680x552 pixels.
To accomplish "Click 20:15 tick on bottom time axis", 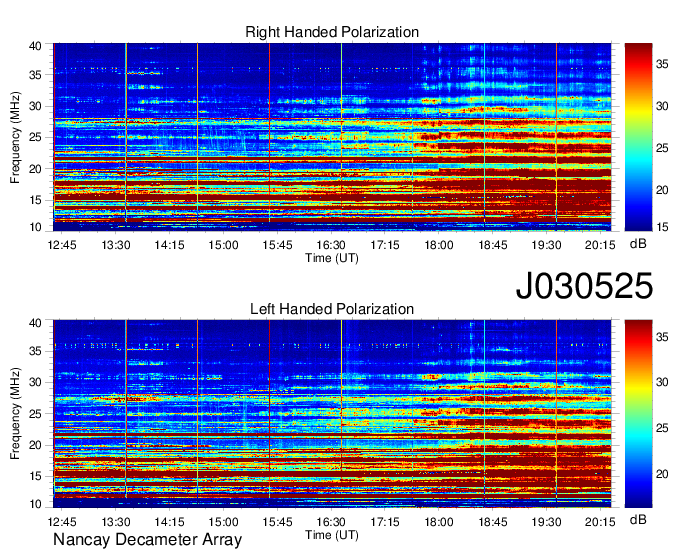I will point(600,522).
